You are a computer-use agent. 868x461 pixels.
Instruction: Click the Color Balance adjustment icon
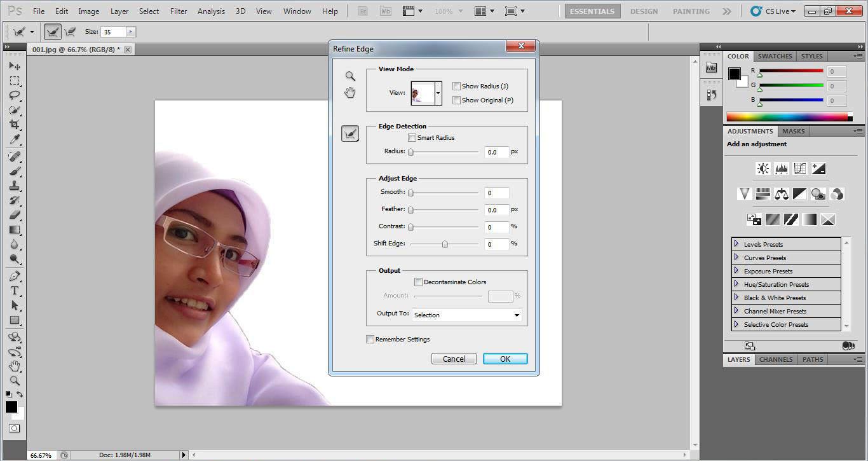click(x=782, y=194)
